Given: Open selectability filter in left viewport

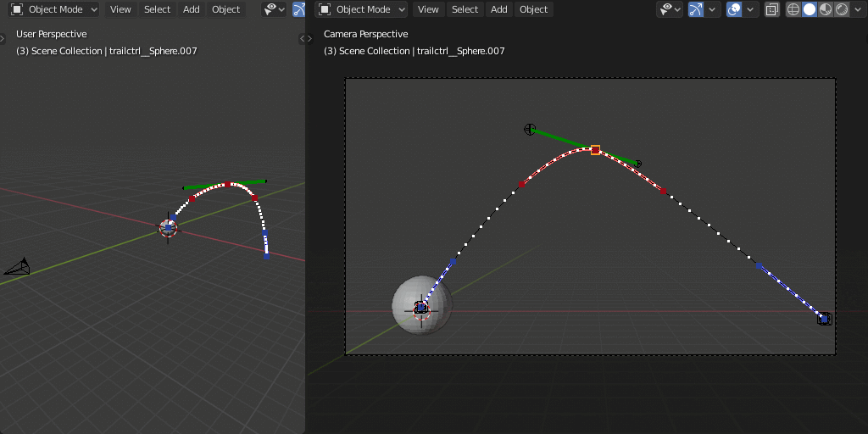Looking at the screenshot, I should [x=274, y=9].
